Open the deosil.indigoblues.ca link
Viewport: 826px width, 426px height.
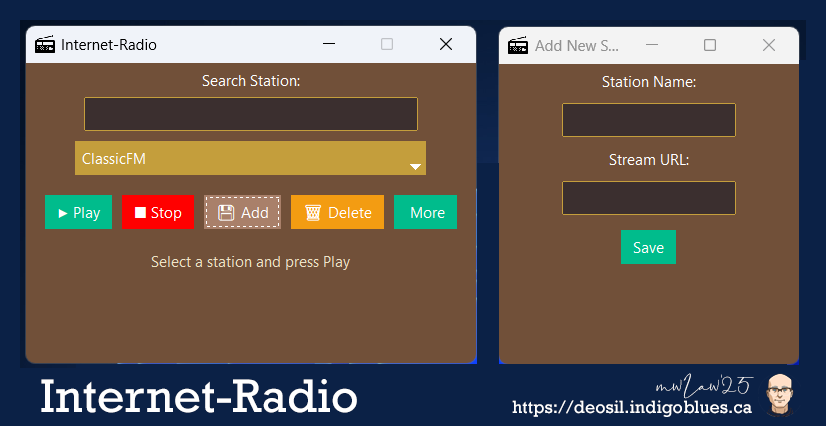[x=632, y=407]
